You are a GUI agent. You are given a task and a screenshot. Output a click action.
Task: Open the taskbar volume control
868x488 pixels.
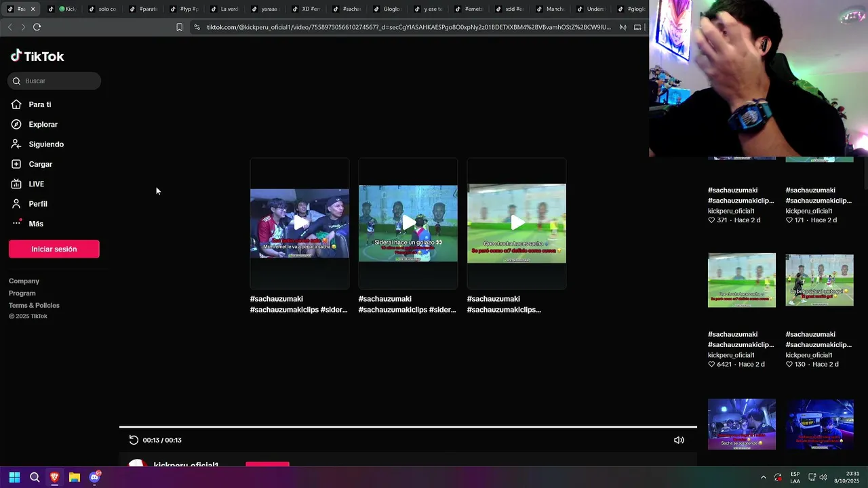coord(823,477)
